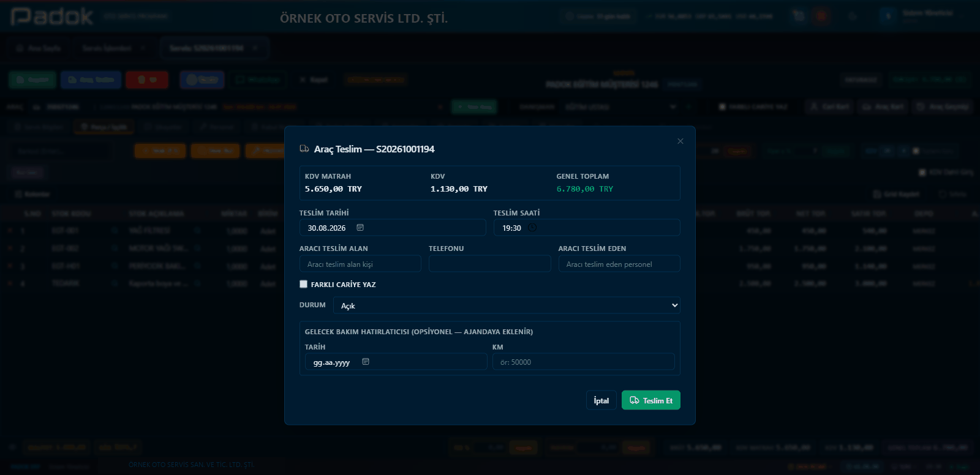980x475 pixels.
Task: Focus the Aracı Teslim Alan kişi field
Action: [360, 264]
